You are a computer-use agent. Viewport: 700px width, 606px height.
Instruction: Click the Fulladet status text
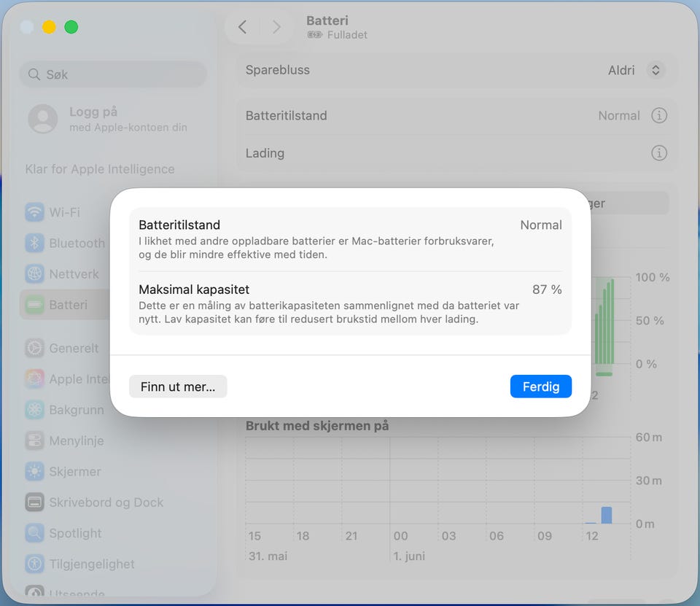click(x=347, y=35)
